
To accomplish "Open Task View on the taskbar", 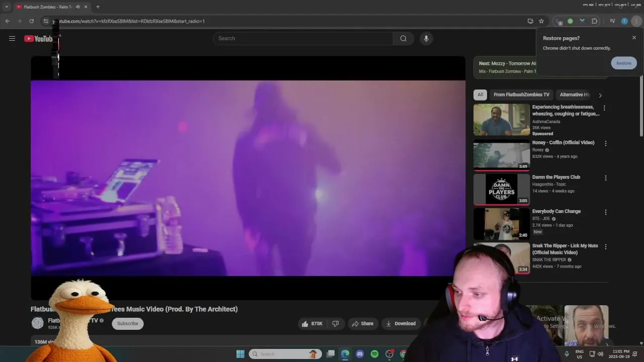I will click(x=331, y=354).
